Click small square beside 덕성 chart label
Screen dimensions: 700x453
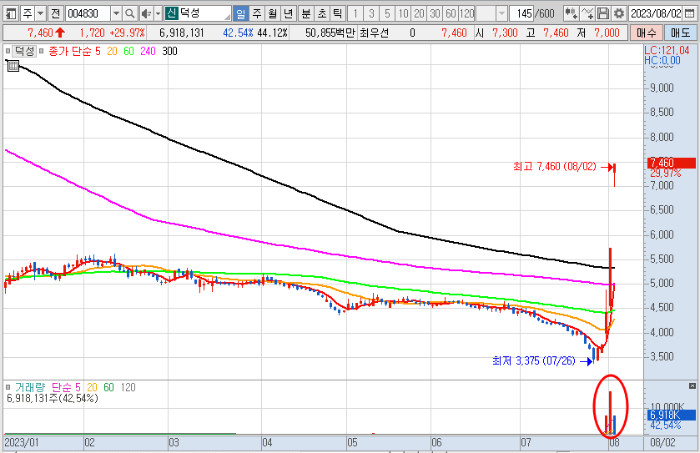8,51
